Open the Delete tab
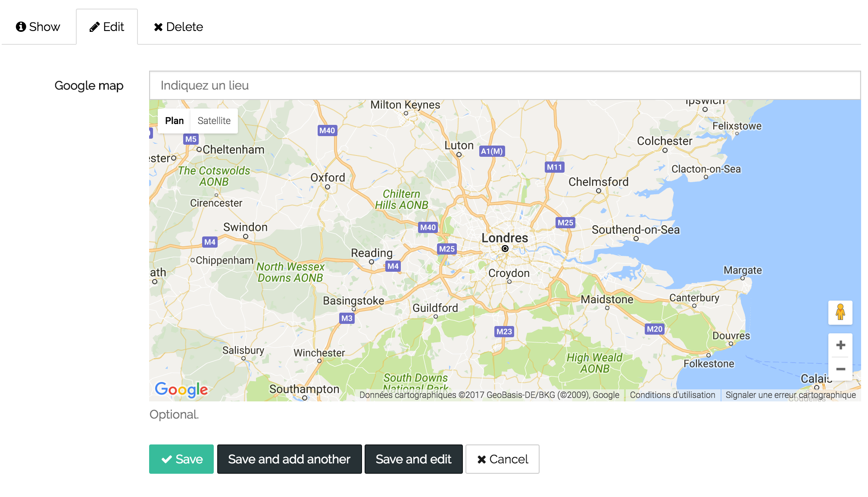The width and height of the screenshot is (868, 497). pos(178,27)
